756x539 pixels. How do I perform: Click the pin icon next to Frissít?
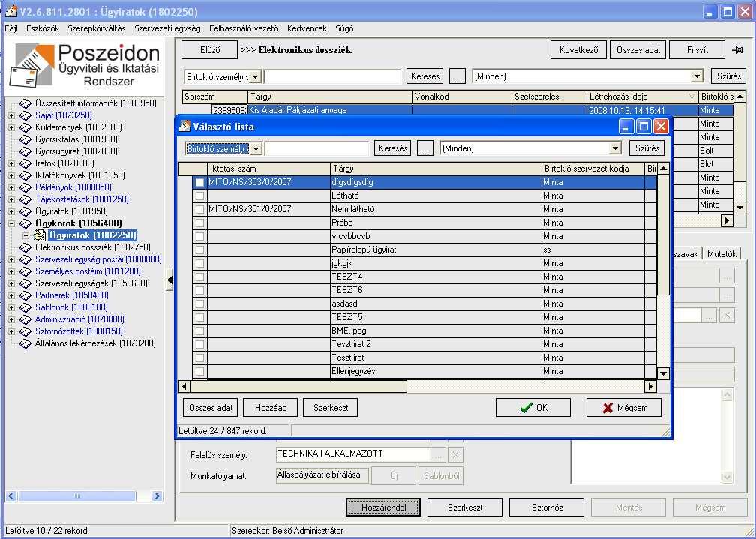click(737, 50)
